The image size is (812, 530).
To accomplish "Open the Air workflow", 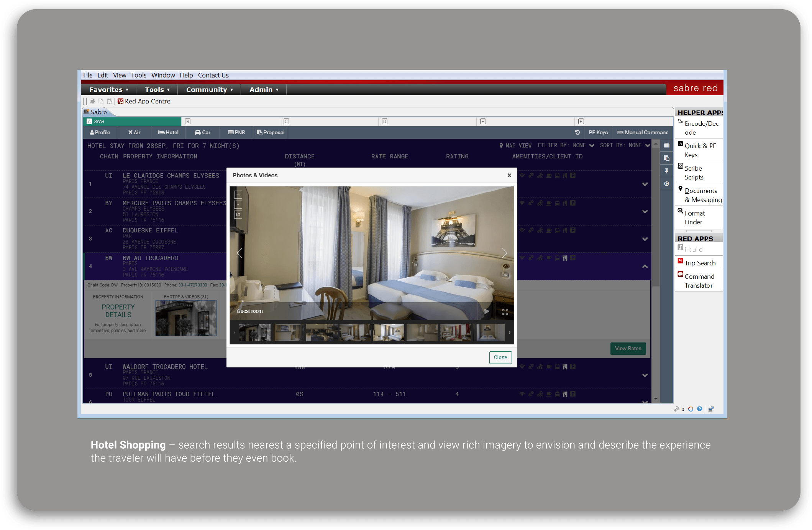I will [x=134, y=132].
